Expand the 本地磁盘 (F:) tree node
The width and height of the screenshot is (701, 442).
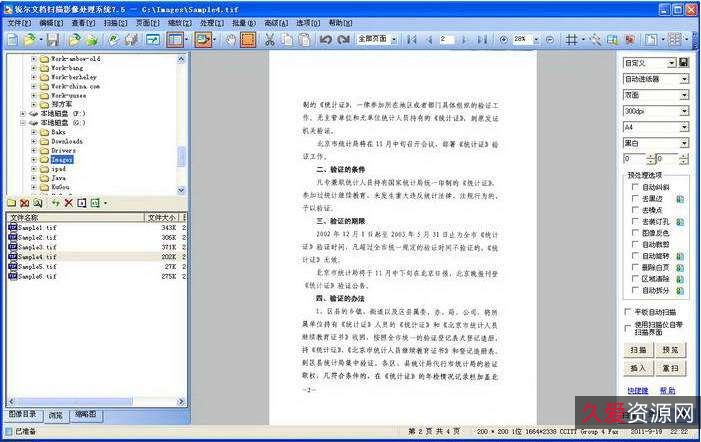(23, 114)
